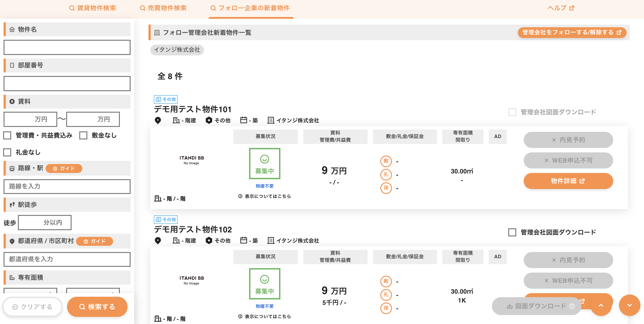Check 管理会社図面ダウンロード for 物件101

[x=512, y=112]
